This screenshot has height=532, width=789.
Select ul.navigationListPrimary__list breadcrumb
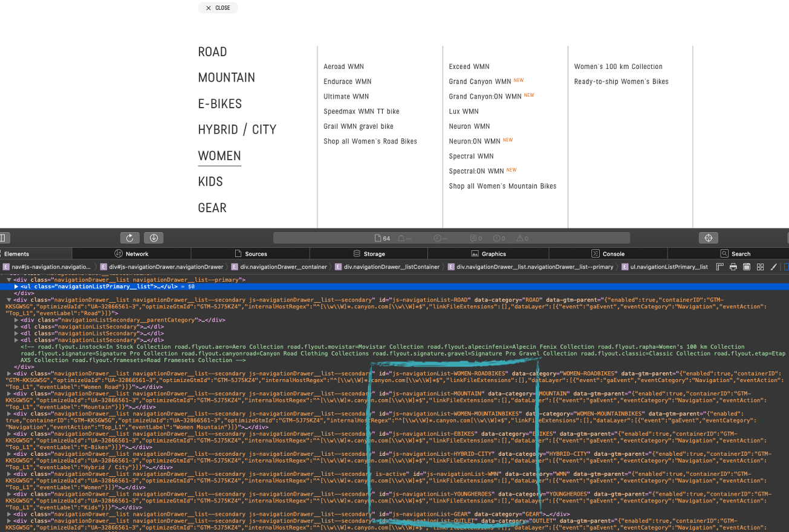[x=664, y=267]
